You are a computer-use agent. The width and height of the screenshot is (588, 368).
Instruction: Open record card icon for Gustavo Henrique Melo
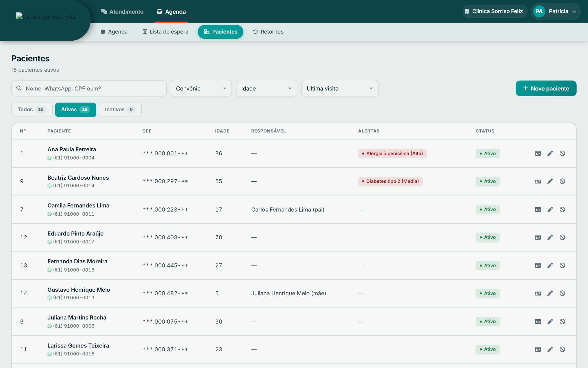pyautogui.click(x=538, y=293)
